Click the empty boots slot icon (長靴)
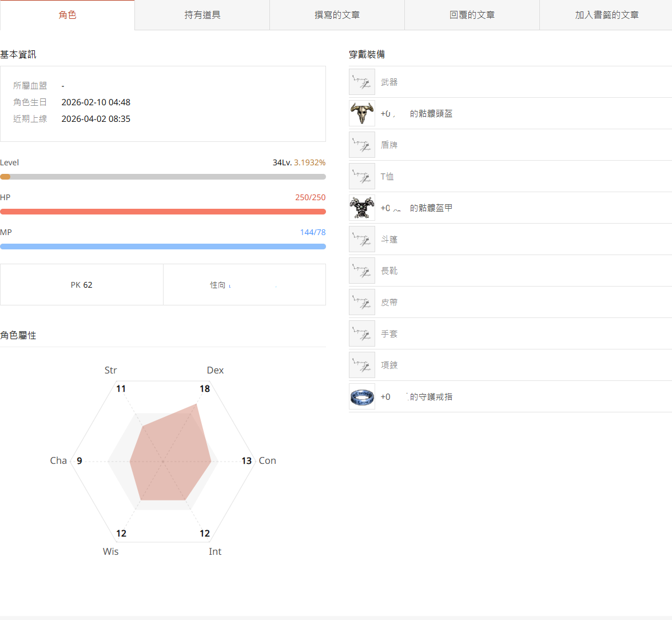The height and width of the screenshot is (620, 672). coord(362,271)
